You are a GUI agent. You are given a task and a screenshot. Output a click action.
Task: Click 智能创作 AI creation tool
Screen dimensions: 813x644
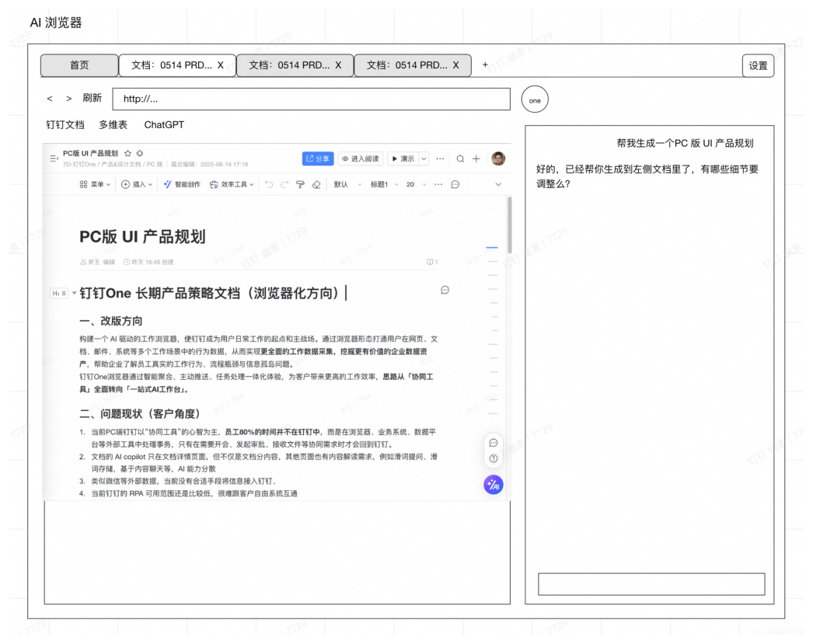pyautogui.click(x=182, y=184)
